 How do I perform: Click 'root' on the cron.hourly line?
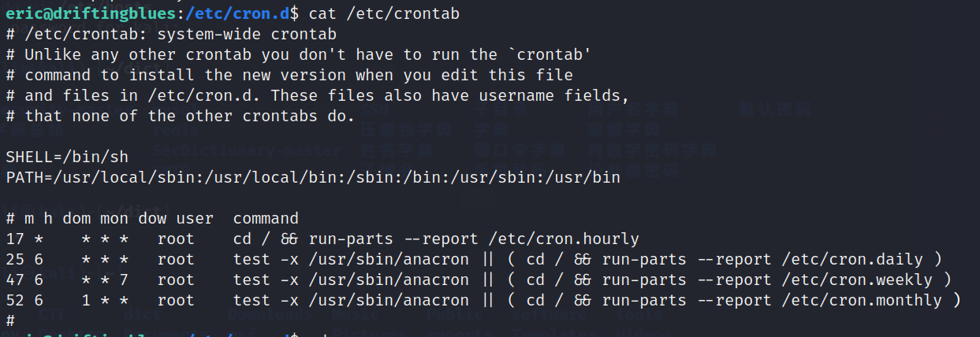(x=176, y=239)
